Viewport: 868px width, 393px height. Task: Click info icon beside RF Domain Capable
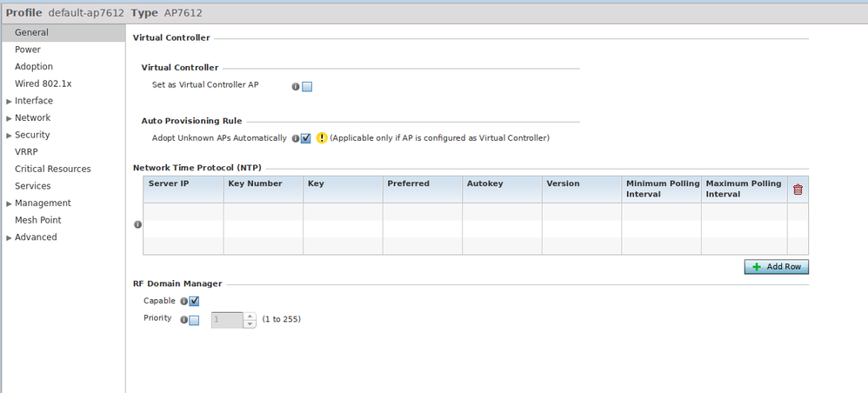184,302
